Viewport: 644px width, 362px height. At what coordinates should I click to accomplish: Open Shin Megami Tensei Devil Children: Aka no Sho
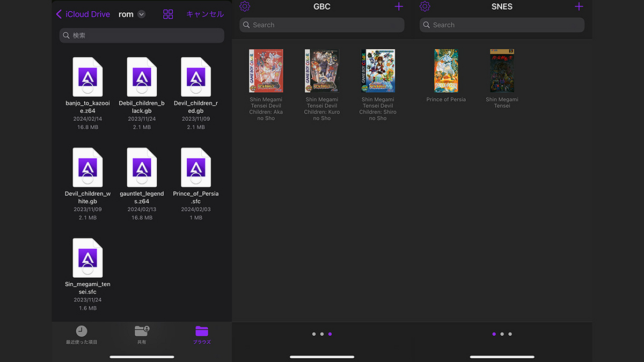(x=266, y=71)
